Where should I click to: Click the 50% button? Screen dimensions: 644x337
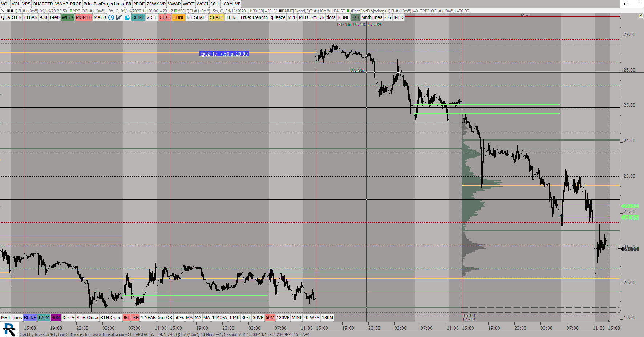pyautogui.click(x=179, y=318)
